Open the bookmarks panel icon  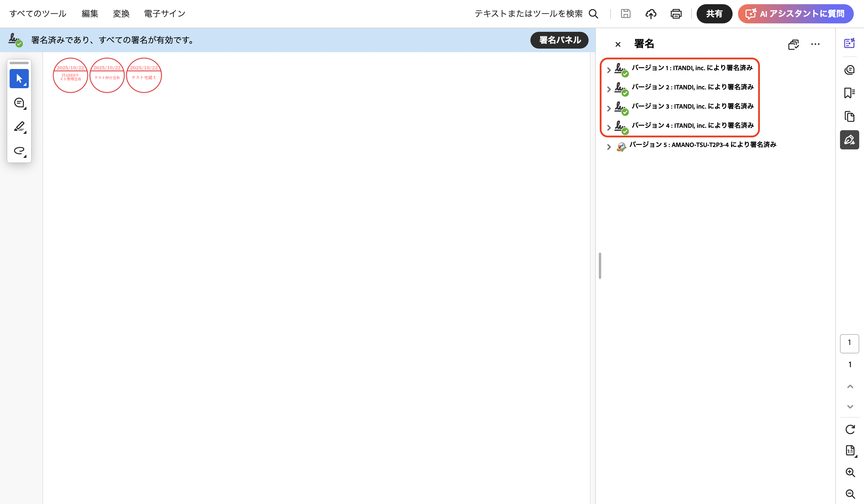[x=849, y=93]
